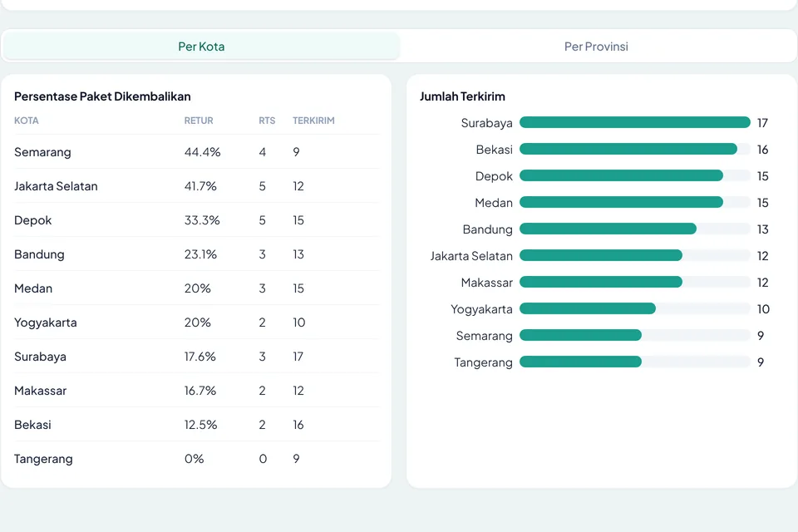Click the 0% retur value
The height and width of the screenshot is (532, 798).
pyautogui.click(x=194, y=459)
